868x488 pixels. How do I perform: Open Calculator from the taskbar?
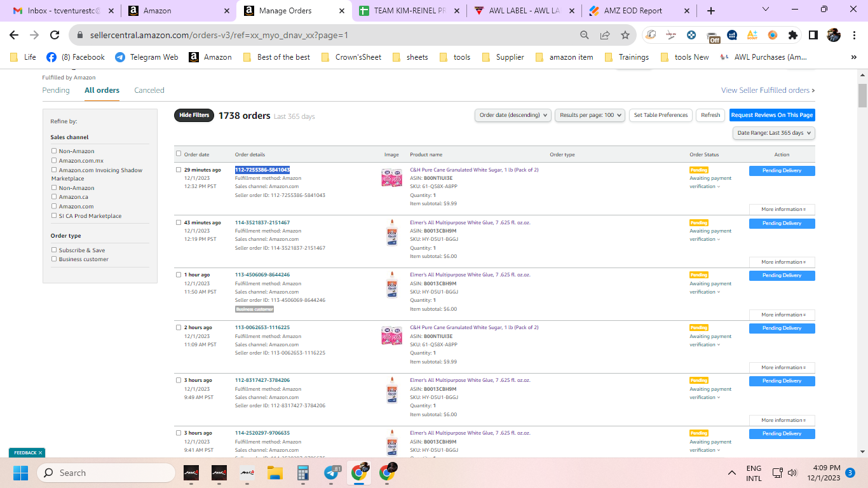point(302,473)
